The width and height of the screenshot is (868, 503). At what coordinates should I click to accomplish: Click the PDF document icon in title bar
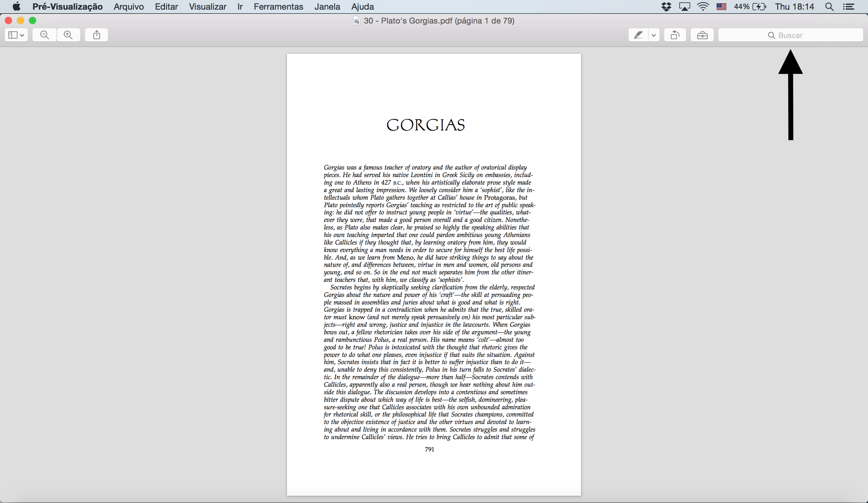click(357, 21)
